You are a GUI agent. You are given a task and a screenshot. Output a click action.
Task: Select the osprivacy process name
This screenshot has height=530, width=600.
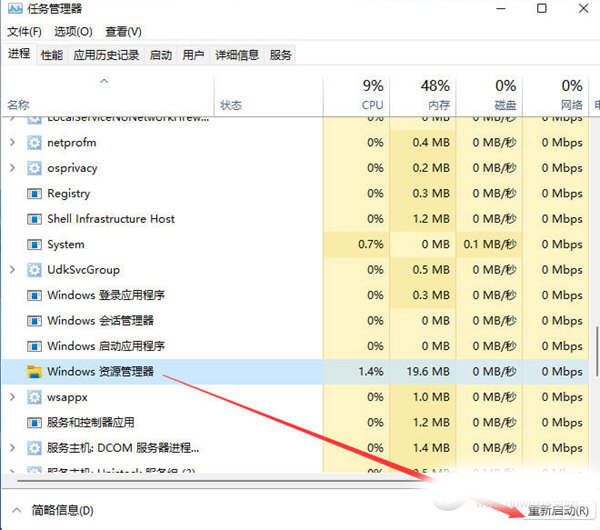point(72,168)
